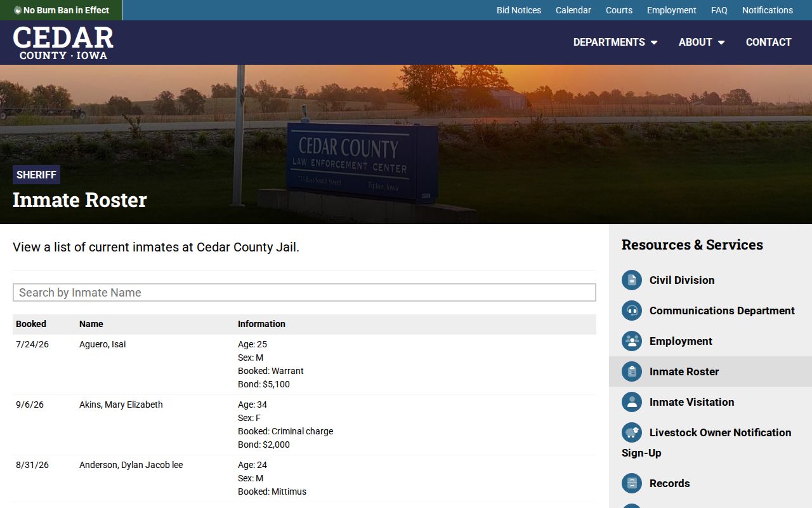
Task: Click the Inmate Roster page heading
Action: pyautogui.click(x=80, y=200)
